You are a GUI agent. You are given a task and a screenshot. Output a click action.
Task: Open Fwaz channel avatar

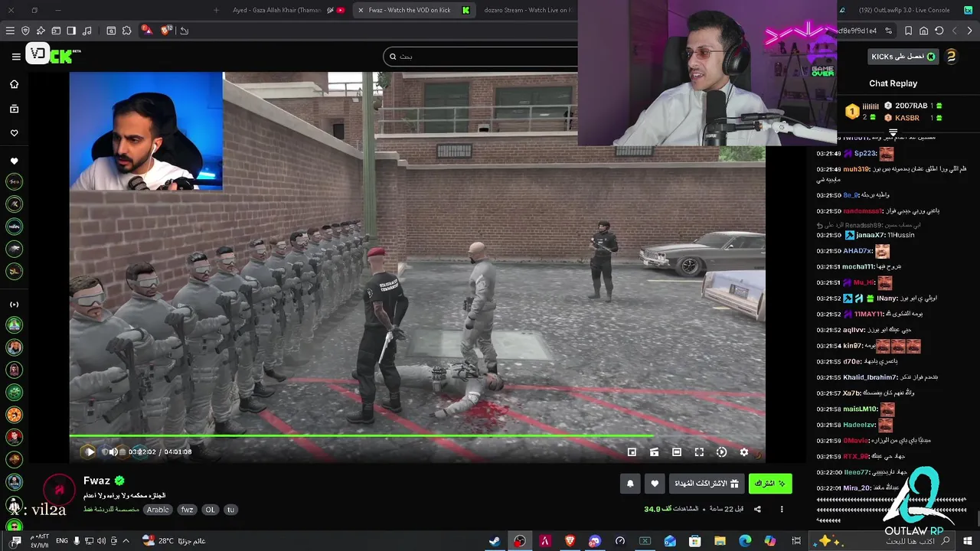click(59, 491)
